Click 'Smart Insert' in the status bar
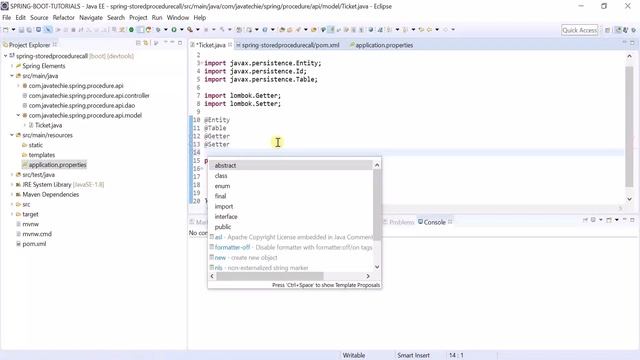This screenshot has height=360, width=640. tap(413, 356)
